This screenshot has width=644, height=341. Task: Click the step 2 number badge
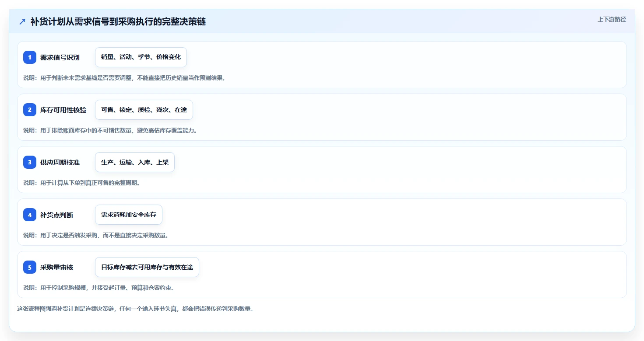click(x=30, y=110)
